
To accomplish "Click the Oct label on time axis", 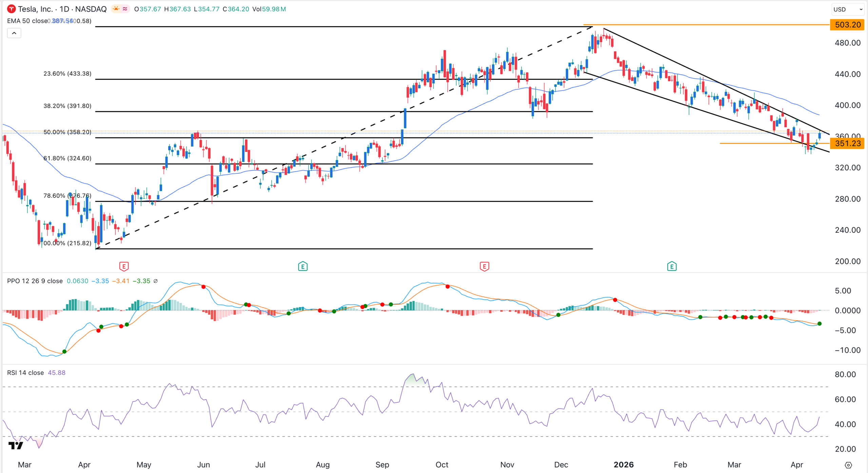I will coord(442,465).
